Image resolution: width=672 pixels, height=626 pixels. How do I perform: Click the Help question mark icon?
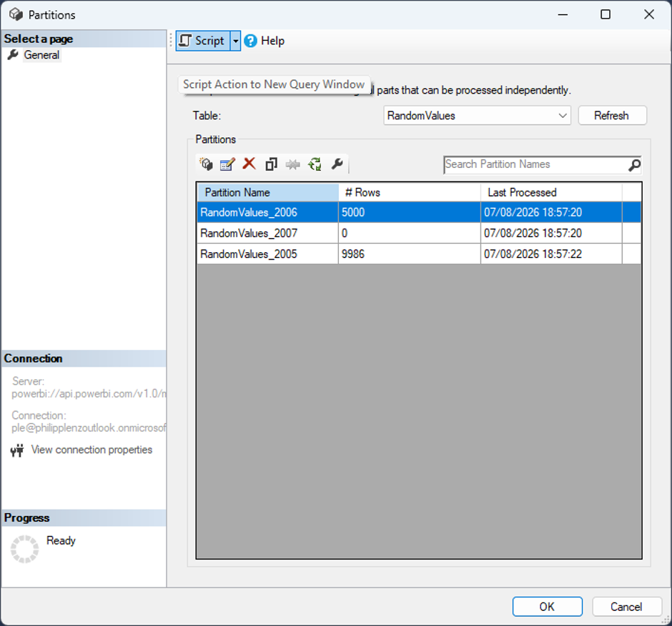(250, 41)
